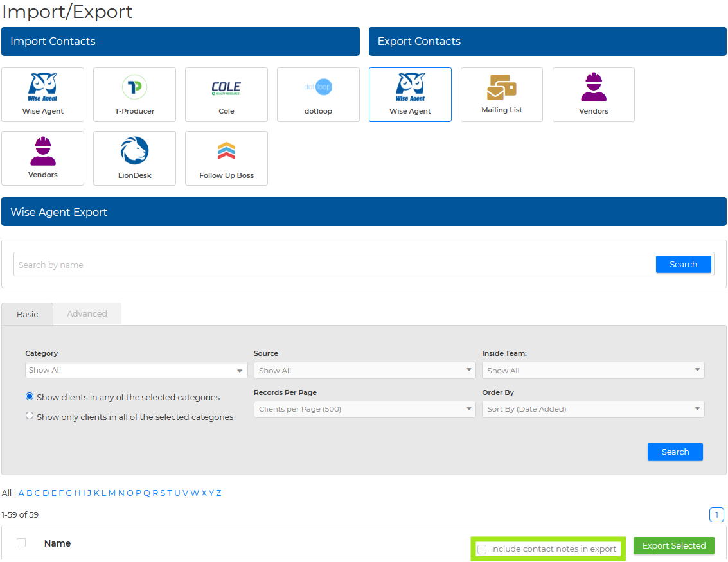Filter contacts by letter V
728x562 pixels.
pyautogui.click(x=185, y=493)
